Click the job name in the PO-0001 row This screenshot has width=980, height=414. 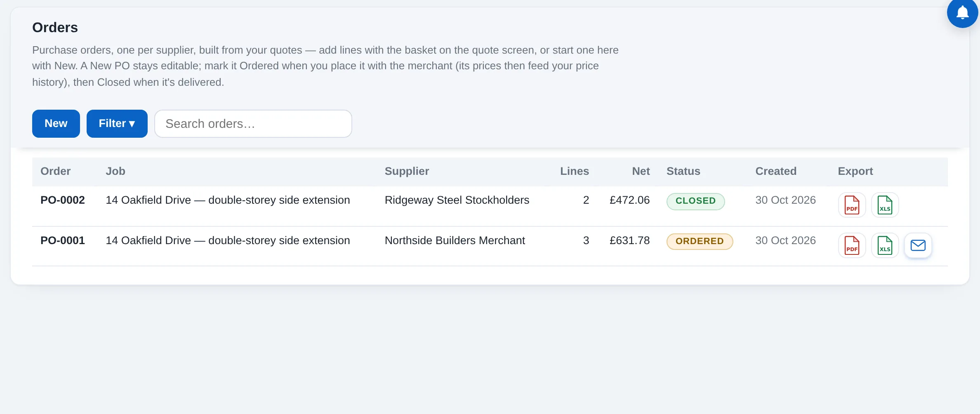pyautogui.click(x=228, y=240)
